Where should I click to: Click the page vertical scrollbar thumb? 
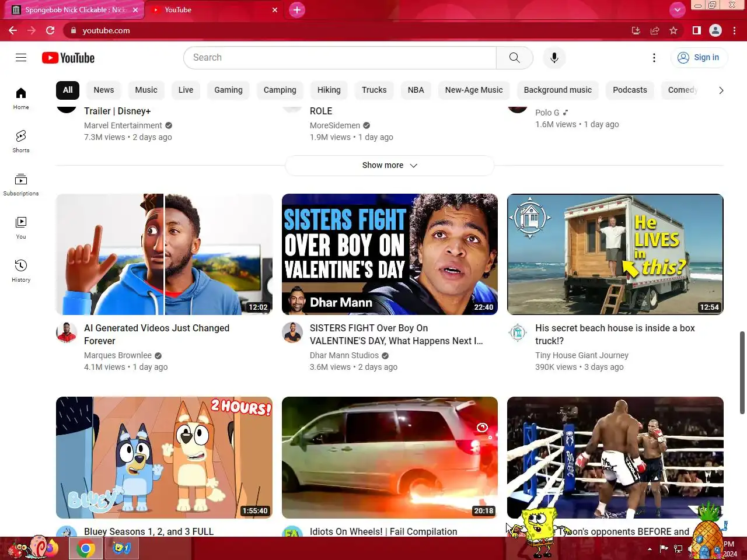[x=742, y=372]
